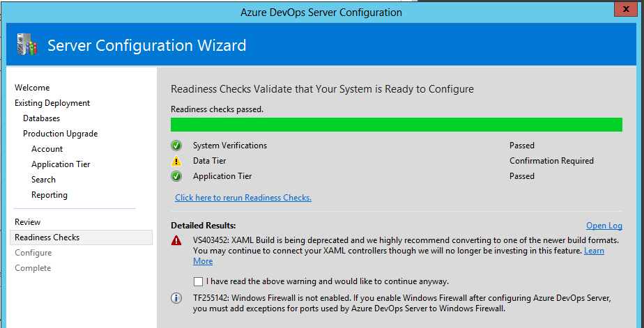Viewport: 644px width, 328px height.
Task: Click the green check icon beside Application Tier
Action: [x=176, y=176]
